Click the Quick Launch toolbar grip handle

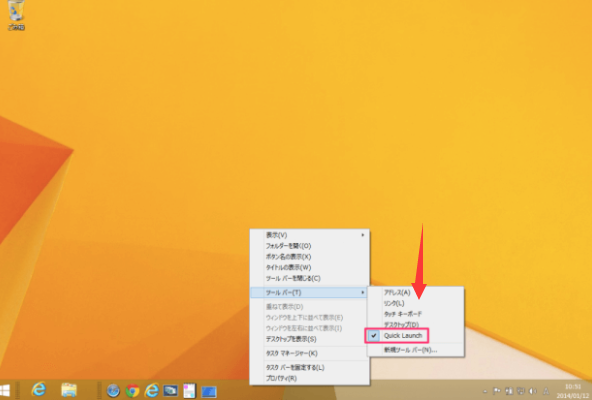[99, 391]
